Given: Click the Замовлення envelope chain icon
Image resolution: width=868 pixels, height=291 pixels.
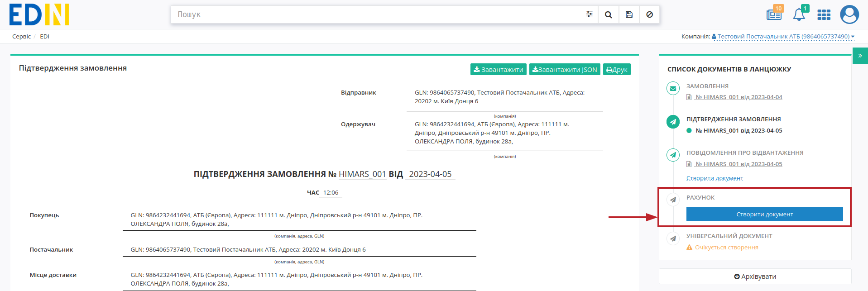Looking at the screenshot, I should 673,88.
